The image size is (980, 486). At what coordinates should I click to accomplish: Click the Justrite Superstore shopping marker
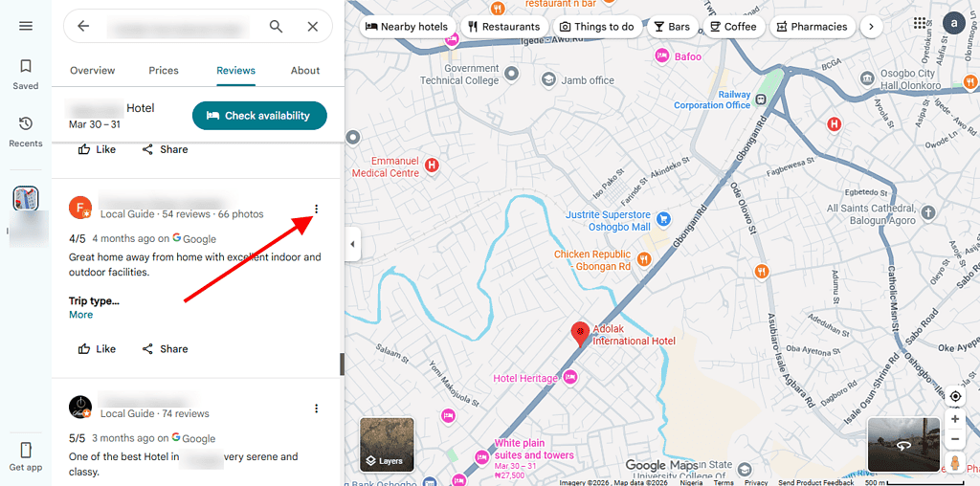(x=664, y=219)
